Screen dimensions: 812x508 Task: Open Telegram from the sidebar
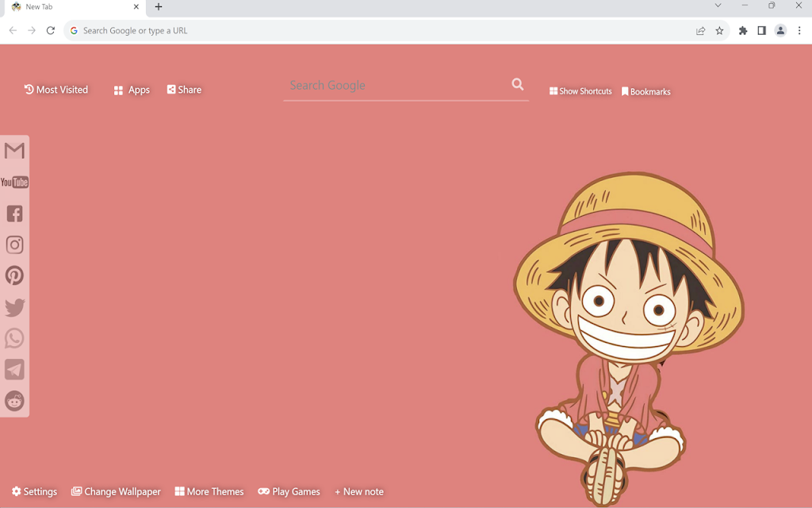[x=14, y=370]
